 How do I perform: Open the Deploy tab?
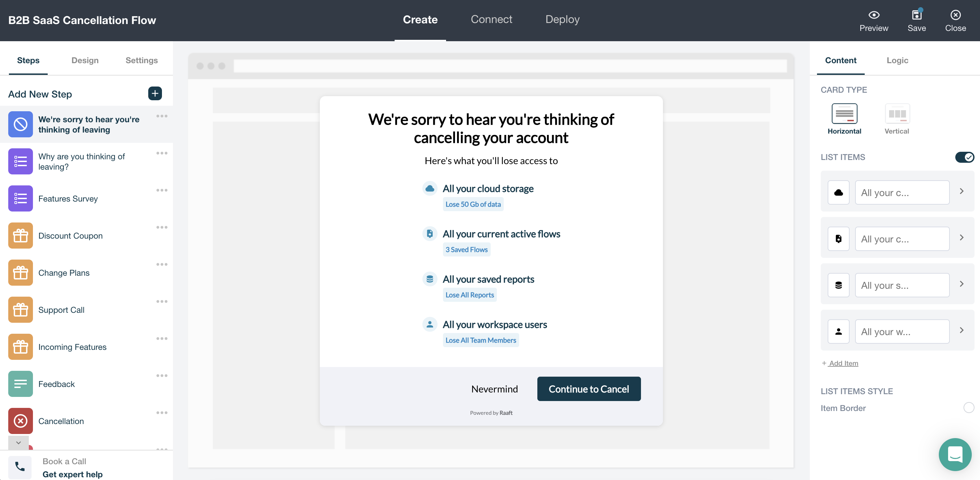562,20
